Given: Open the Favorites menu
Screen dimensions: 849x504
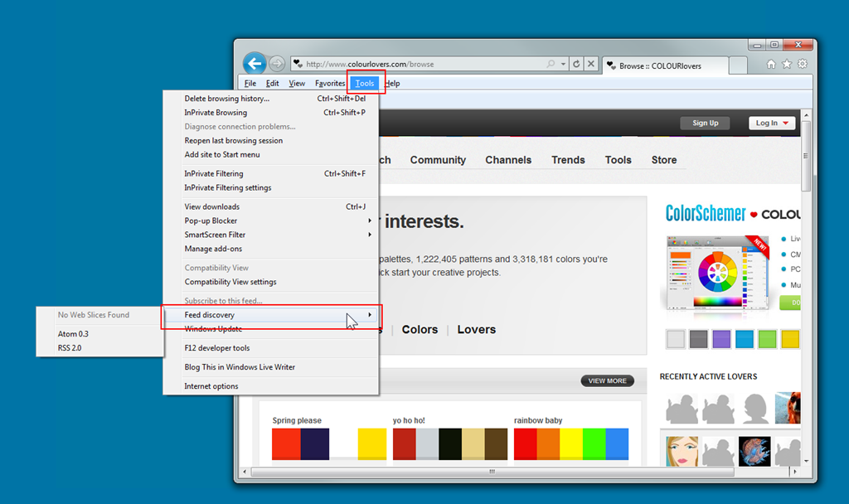Looking at the screenshot, I should point(330,84).
